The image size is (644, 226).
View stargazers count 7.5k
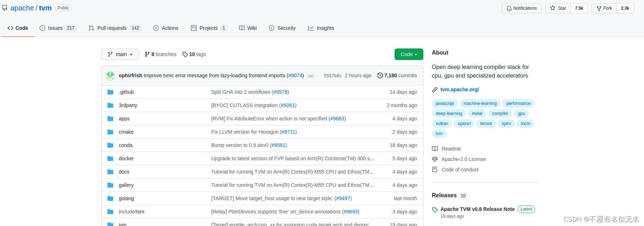pyautogui.click(x=579, y=8)
